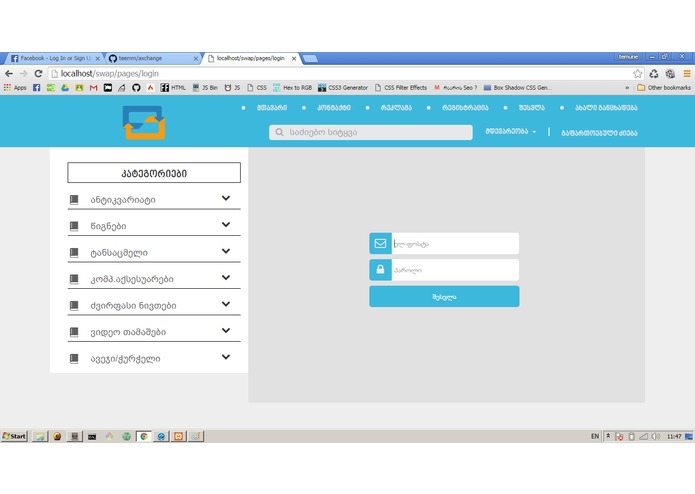Click the volume icon in the system tray
The image size is (695, 494).
pos(656,436)
